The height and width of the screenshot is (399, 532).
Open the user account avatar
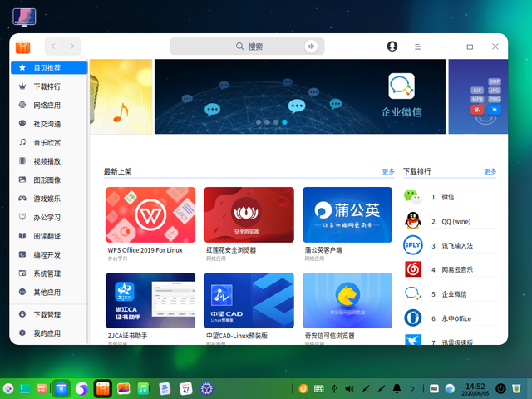pyautogui.click(x=392, y=47)
